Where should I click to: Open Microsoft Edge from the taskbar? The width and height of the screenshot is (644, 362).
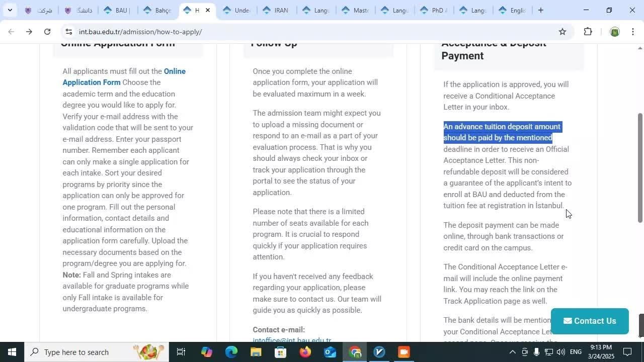[x=231, y=352]
